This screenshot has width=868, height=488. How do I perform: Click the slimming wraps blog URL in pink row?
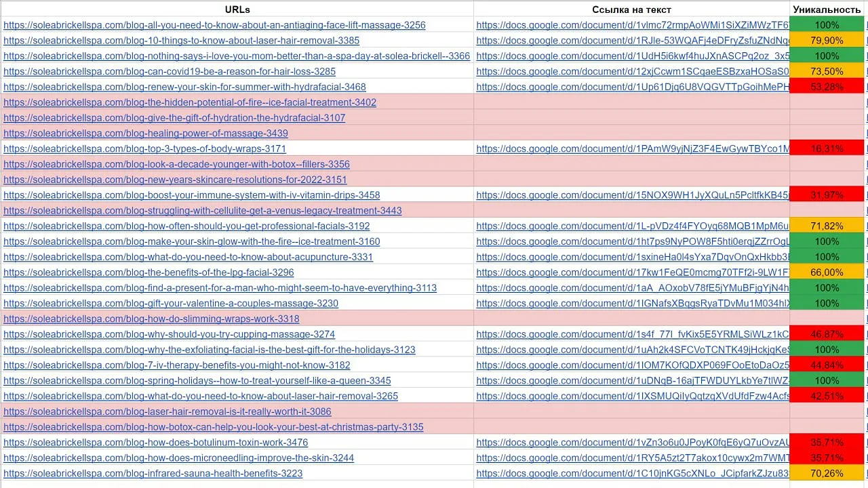point(151,319)
